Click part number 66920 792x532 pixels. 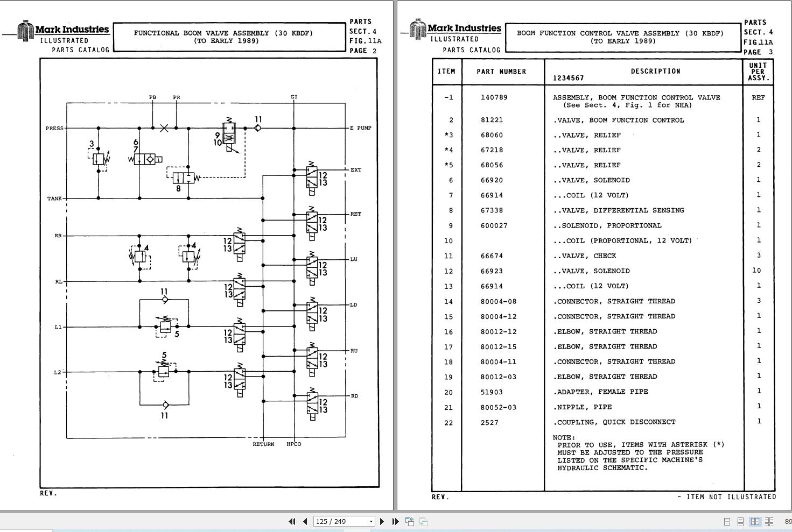pyautogui.click(x=492, y=180)
